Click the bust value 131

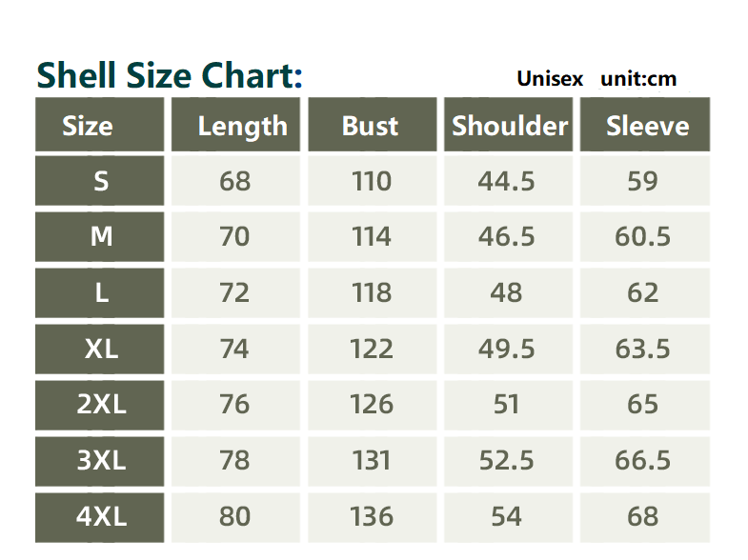point(371,460)
